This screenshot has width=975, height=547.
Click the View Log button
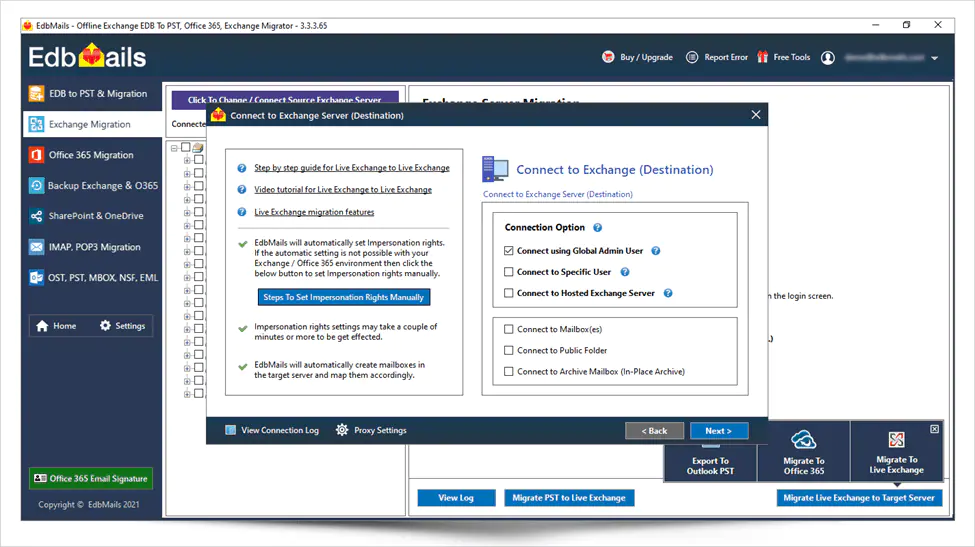tap(456, 498)
